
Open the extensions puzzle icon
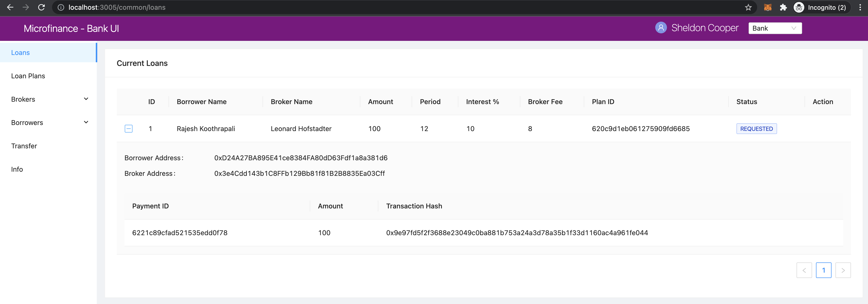(x=783, y=7)
